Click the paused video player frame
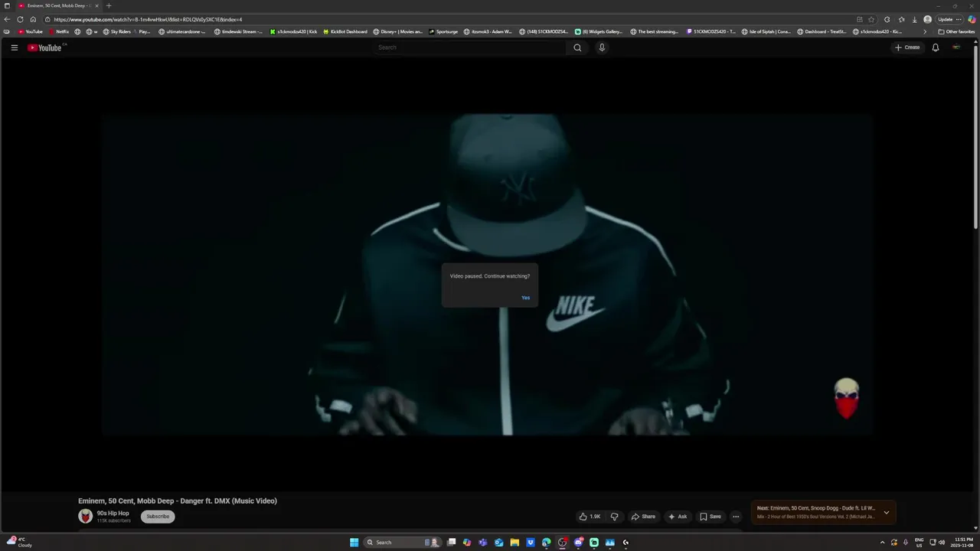The width and height of the screenshot is (980, 551). point(487,275)
